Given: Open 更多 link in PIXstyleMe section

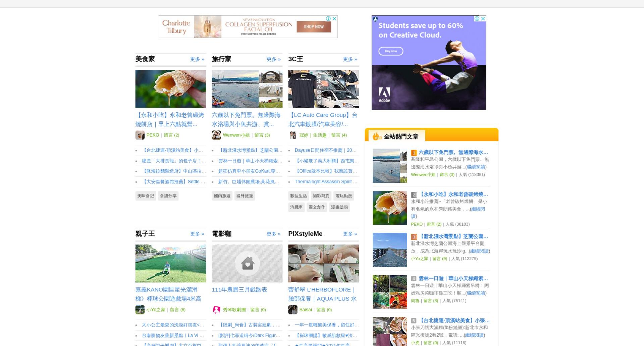Looking at the screenshot, I should pyautogui.click(x=350, y=234).
